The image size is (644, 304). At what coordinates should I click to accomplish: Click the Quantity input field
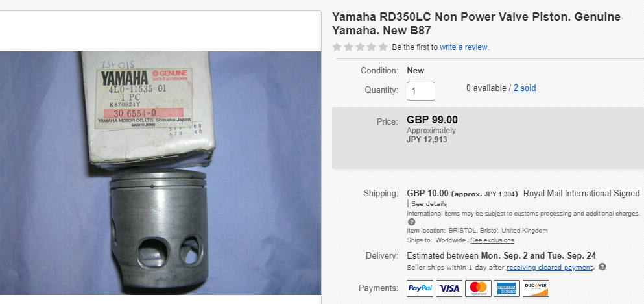coord(420,91)
